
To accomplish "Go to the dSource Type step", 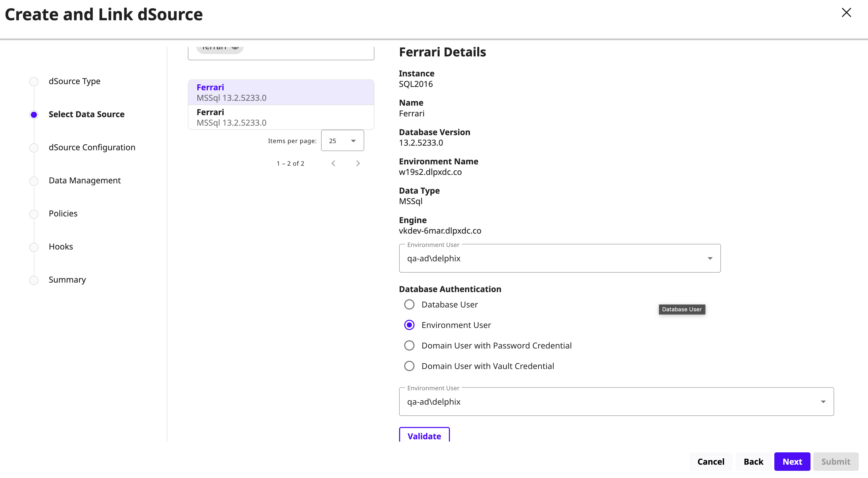I will (x=74, y=81).
